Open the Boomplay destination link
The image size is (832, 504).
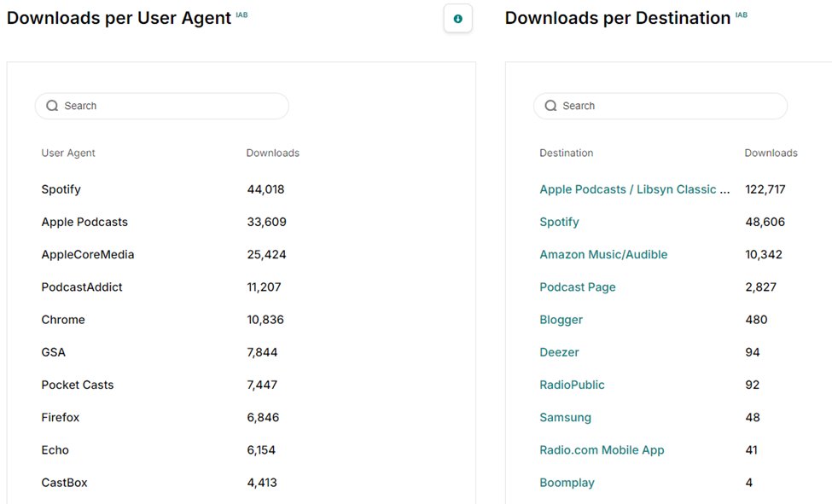[x=567, y=483]
